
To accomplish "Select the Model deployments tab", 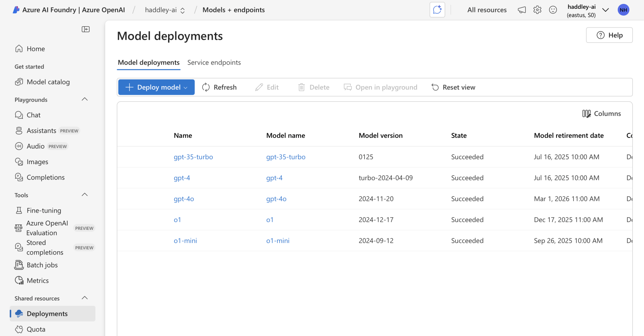I will click(x=149, y=62).
